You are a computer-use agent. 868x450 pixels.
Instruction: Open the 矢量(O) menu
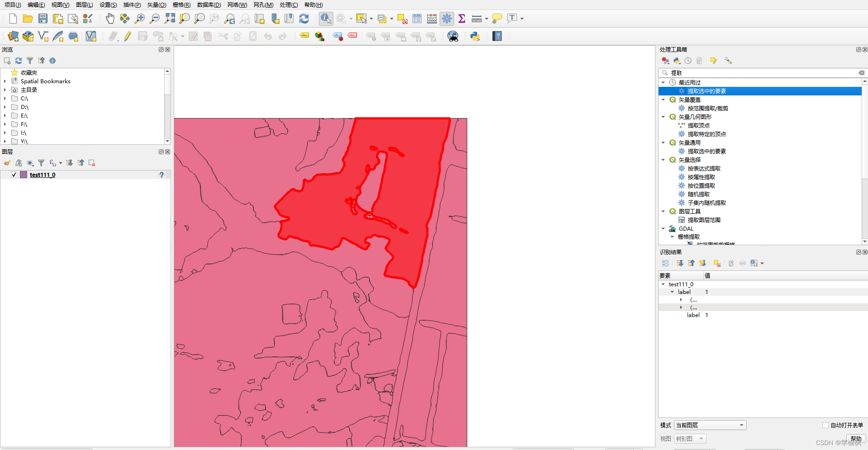point(156,5)
